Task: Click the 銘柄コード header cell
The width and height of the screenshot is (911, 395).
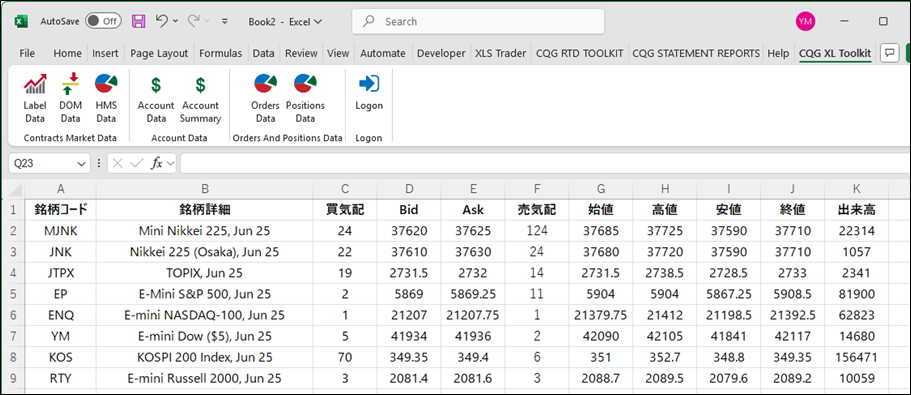Action: [60, 210]
